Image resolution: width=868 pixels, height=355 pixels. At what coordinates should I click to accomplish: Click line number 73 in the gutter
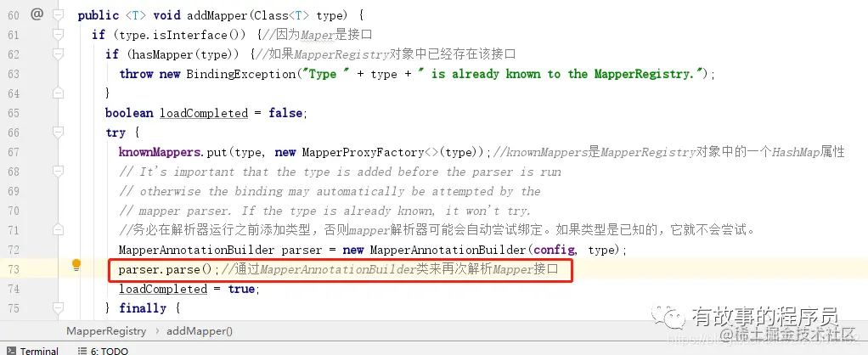point(14,269)
